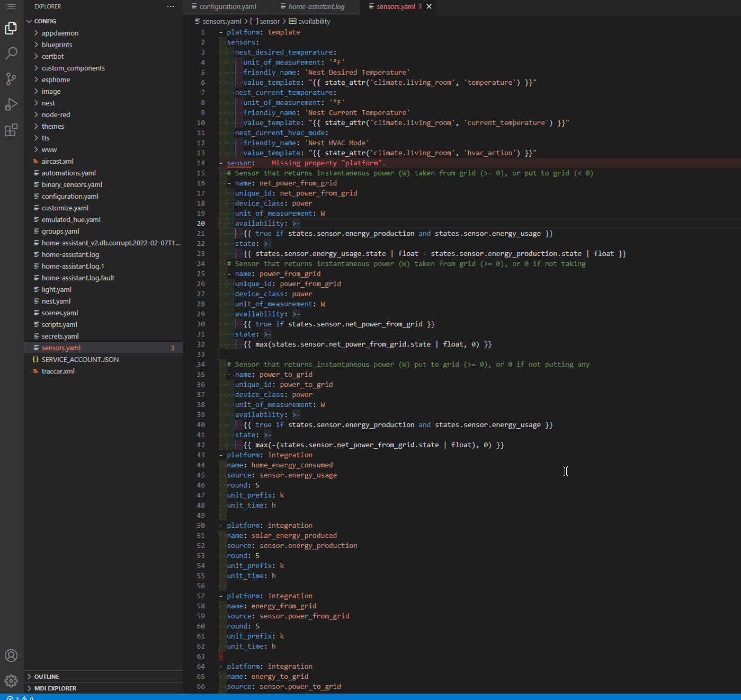The image size is (741, 700).
Task: Open the Accounts icon menu
Action: [x=11, y=655]
